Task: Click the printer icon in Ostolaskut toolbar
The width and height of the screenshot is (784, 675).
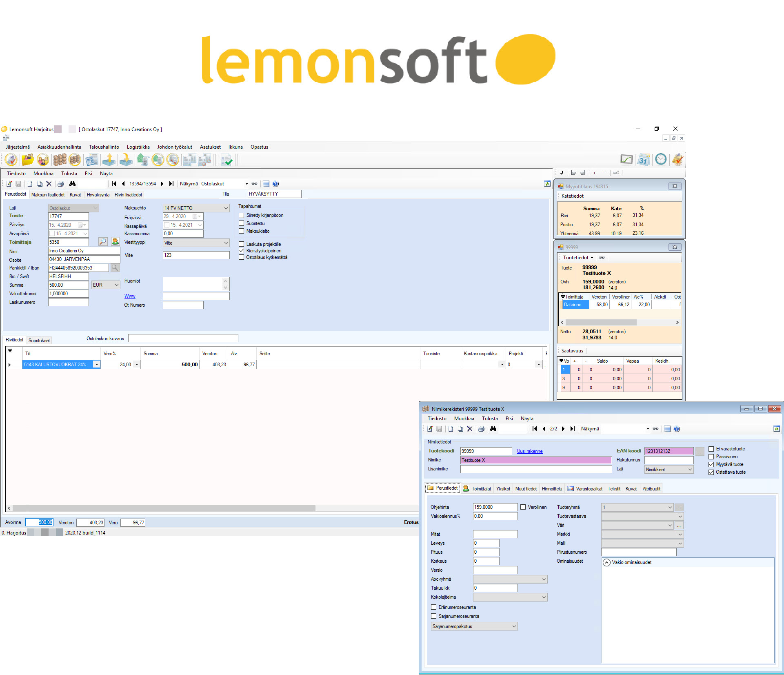Action: point(60,184)
